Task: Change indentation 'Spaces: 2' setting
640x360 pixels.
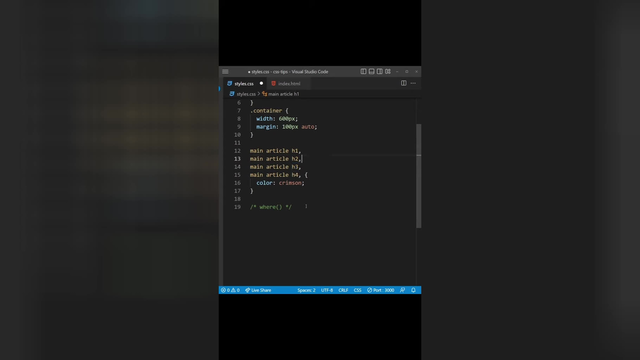Action: 306,290
